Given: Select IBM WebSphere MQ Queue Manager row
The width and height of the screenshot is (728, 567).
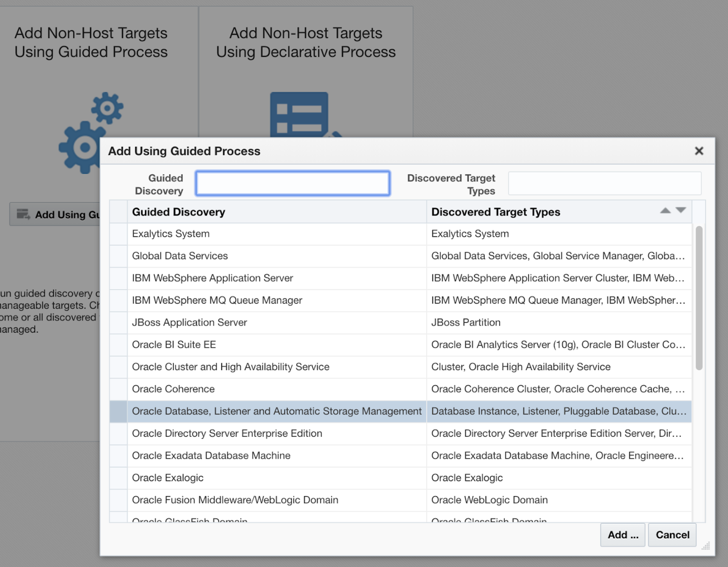Looking at the screenshot, I should click(x=400, y=300).
